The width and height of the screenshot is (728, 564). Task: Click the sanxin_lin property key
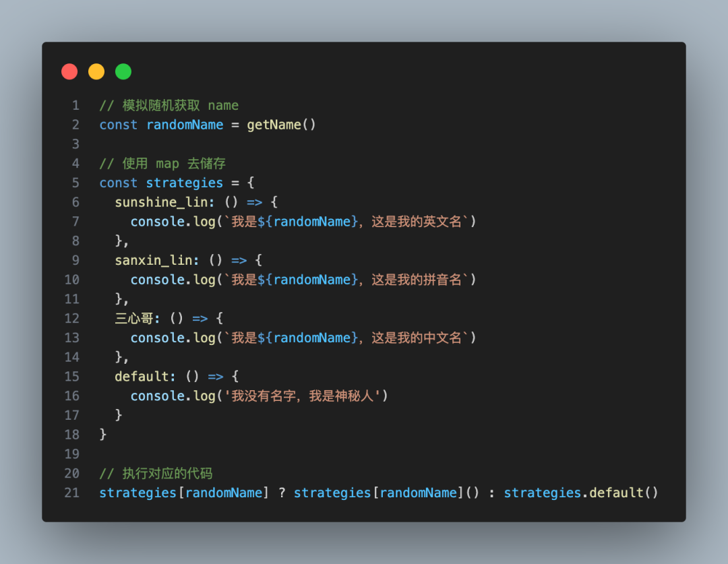tap(153, 260)
